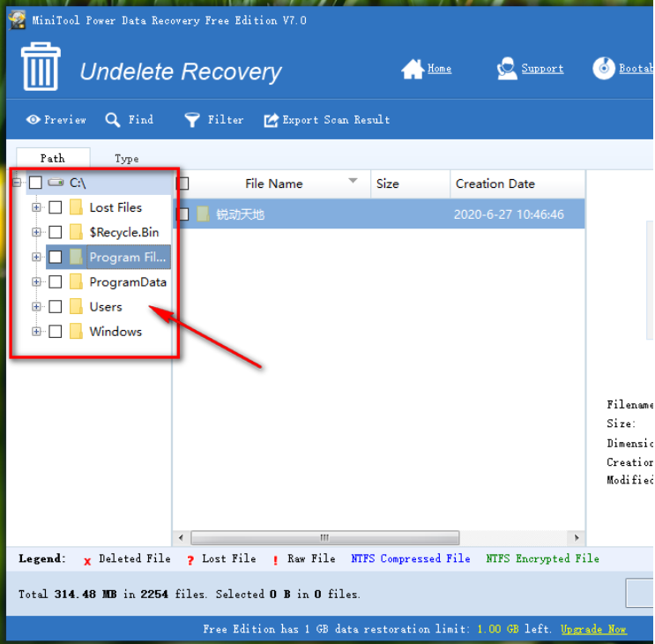
Task: Click the NTFS Compressed File legend text
Action: point(410,558)
